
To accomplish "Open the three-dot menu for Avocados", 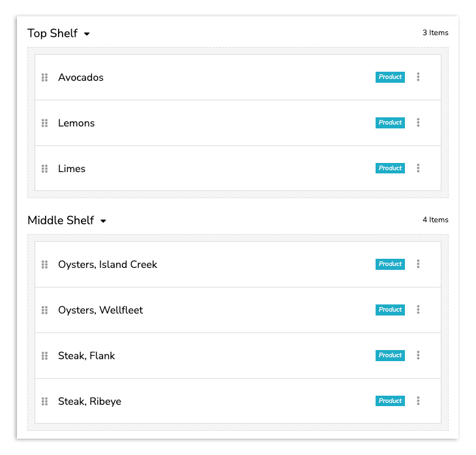I will point(418,77).
